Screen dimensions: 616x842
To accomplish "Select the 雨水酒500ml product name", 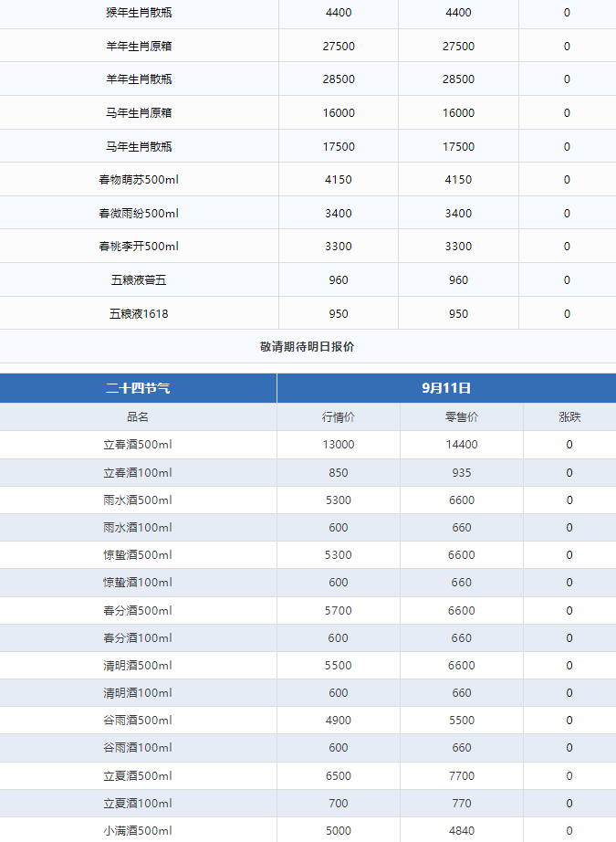I will point(138,500).
